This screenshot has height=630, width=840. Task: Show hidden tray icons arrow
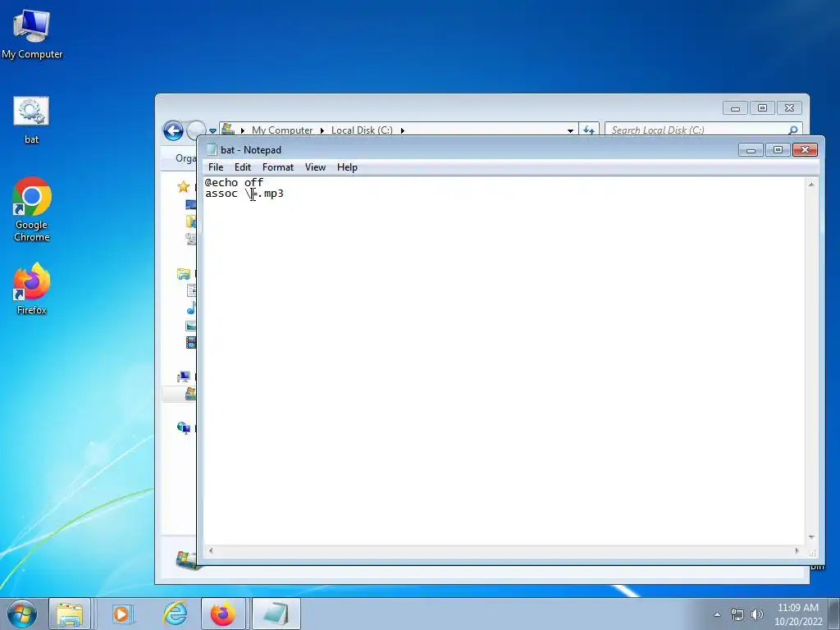coord(717,614)
